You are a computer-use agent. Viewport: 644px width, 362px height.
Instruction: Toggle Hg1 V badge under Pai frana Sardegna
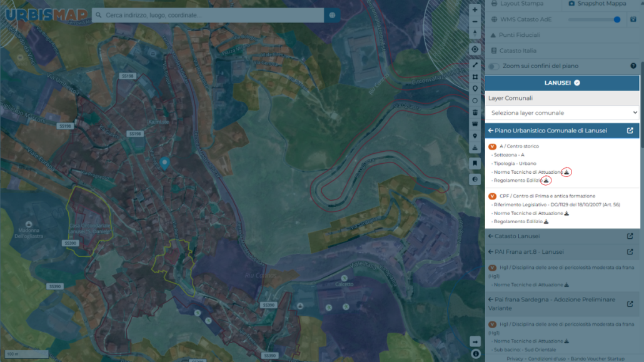pyautogui.click(x=492, y=324)
